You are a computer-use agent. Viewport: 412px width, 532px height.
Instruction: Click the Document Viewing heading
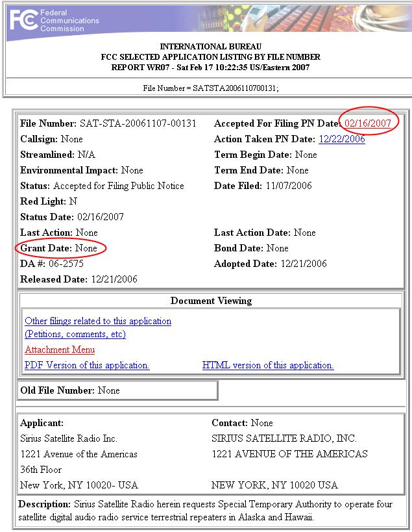211,301
